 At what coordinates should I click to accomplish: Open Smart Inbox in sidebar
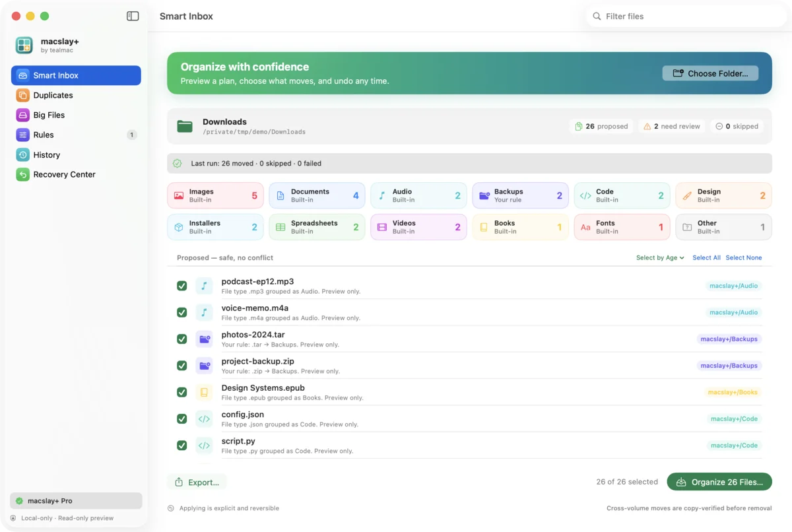(x=76, y=75)
